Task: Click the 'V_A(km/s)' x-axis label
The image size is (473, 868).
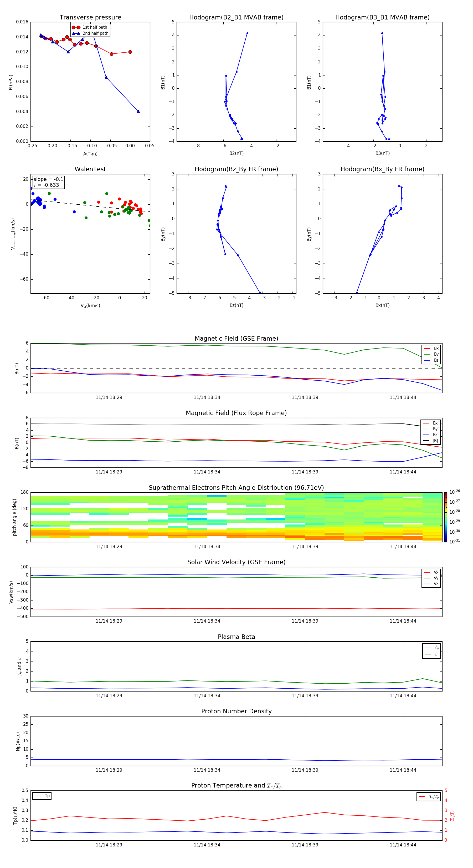Action: [90, 306]
